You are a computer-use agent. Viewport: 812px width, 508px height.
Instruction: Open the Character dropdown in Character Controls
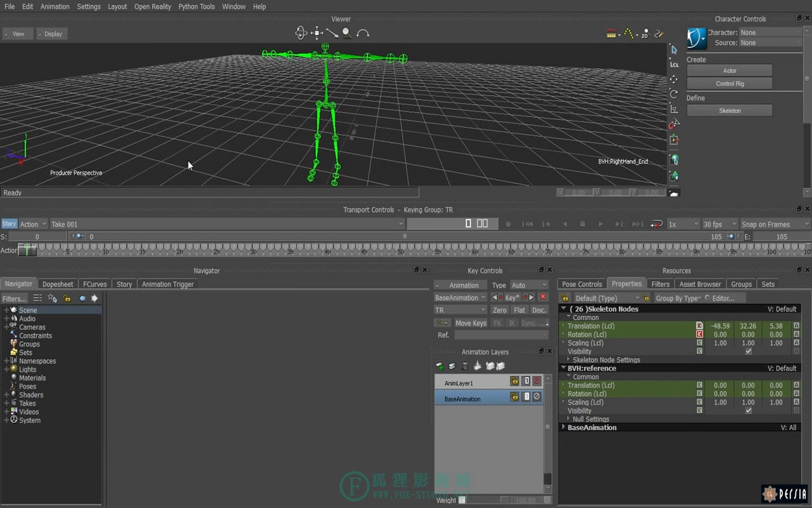click(771, 32)
